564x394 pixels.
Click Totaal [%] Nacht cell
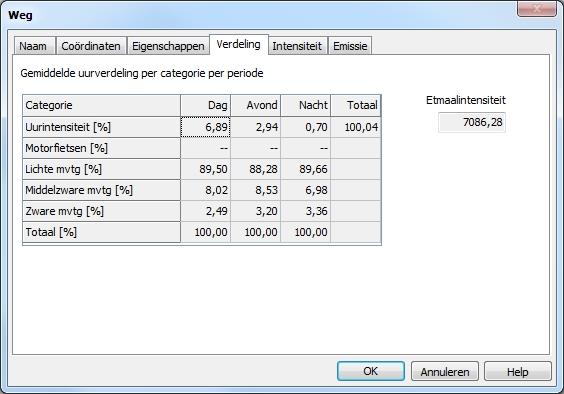pyautogui.click(x=306, y=232)
